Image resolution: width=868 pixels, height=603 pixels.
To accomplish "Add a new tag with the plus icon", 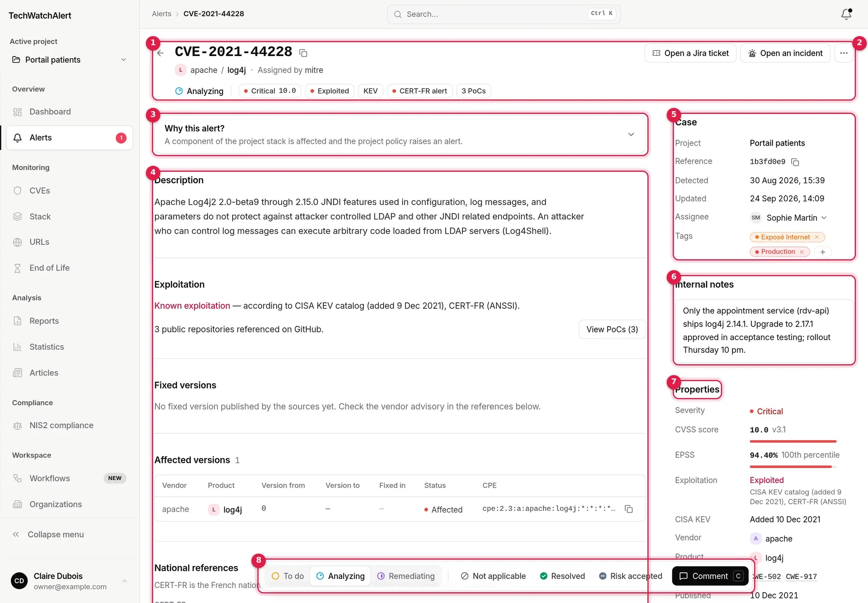I will point(823,252).
